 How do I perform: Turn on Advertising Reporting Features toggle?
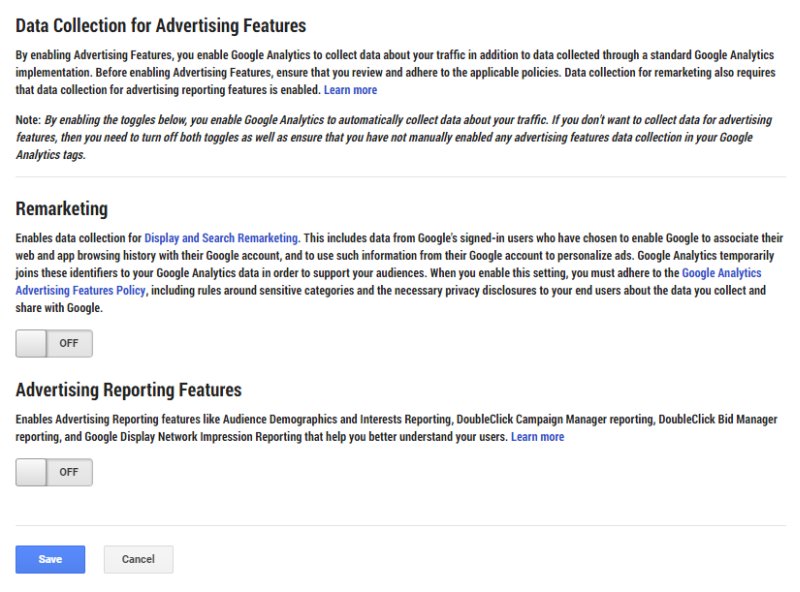point(54,472)
